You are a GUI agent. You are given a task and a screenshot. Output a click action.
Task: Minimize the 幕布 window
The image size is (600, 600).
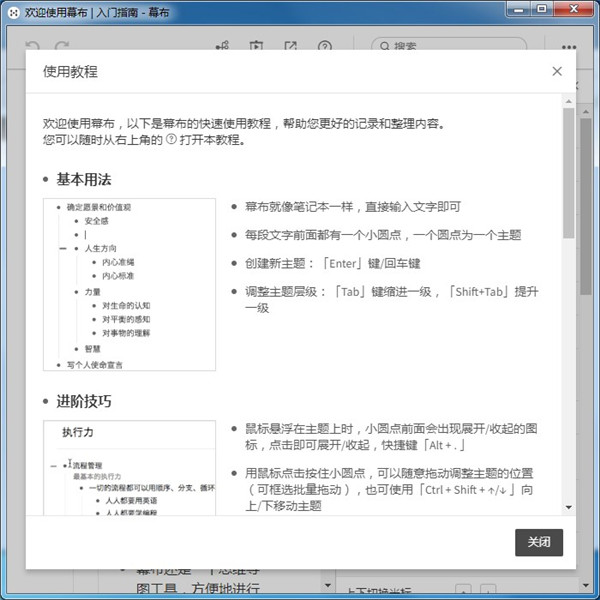tap(518, 9)
